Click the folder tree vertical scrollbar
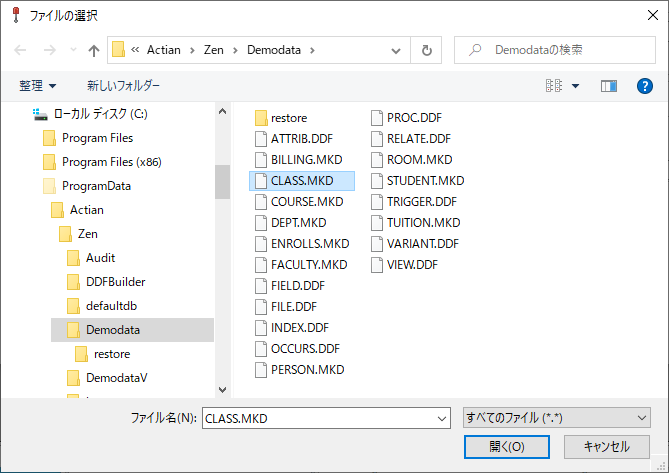The width and height of the screenshot is (669, 473). coord(222,182)
